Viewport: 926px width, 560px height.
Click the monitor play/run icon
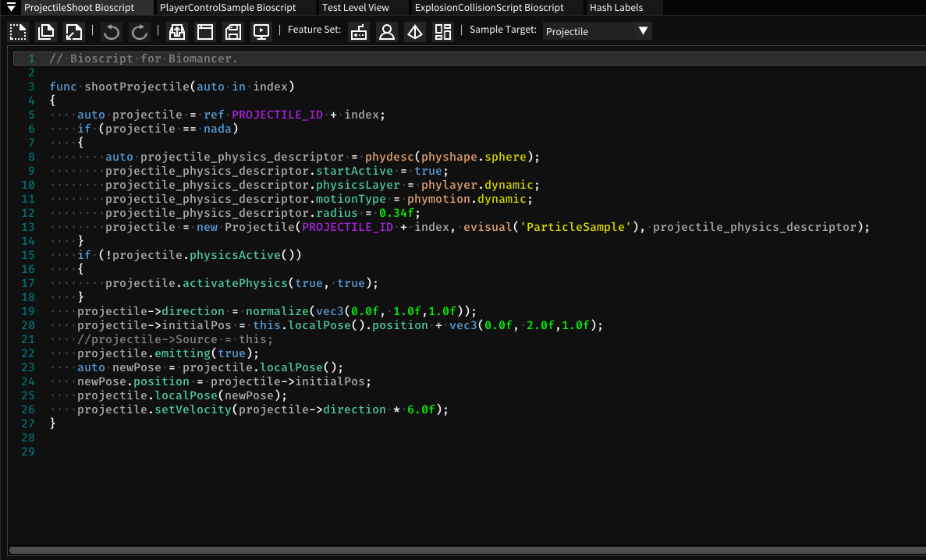261,31
